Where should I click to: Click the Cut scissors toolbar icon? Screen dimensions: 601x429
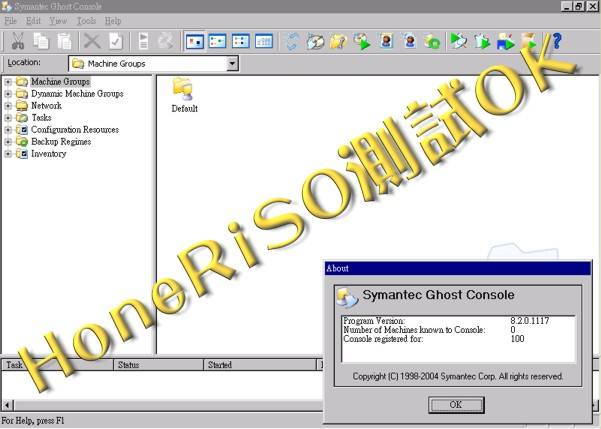click(17, 41)
